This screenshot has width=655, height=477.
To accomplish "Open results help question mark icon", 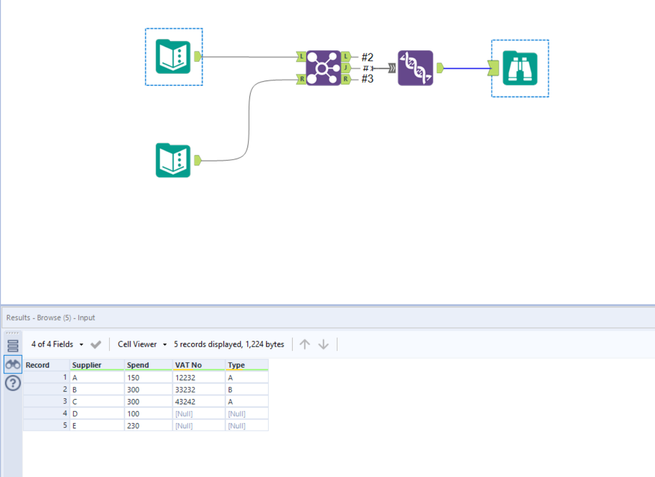I will point(13,383).
